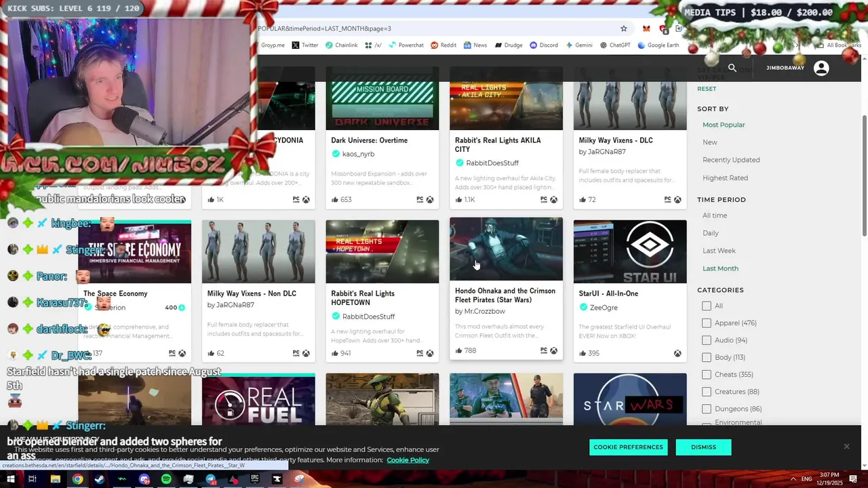Viewport: 868px width, 488px height.
Task: Open the site search magnifier icon
Action: [x=732, y=68]
